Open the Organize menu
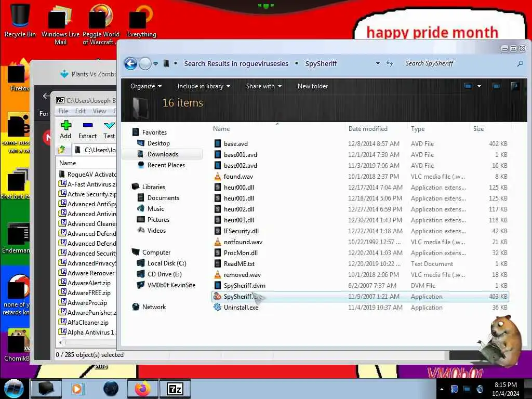Screen dimensions: 532x399 pyautogui.click(x=146, y=86)
